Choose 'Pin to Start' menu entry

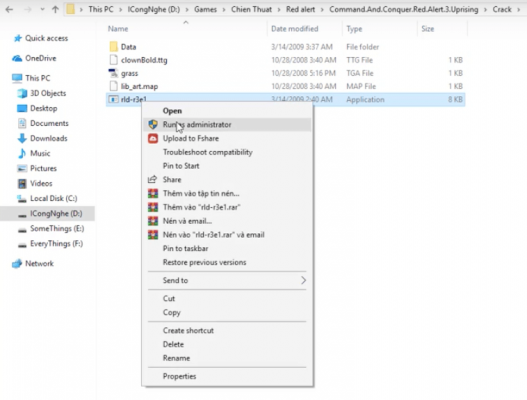pyautogui.click(x=227, y=166)
